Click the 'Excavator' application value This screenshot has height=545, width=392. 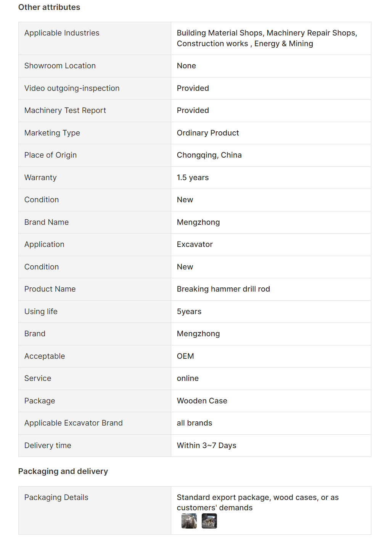pyautogui.click(x=194, y=244)
